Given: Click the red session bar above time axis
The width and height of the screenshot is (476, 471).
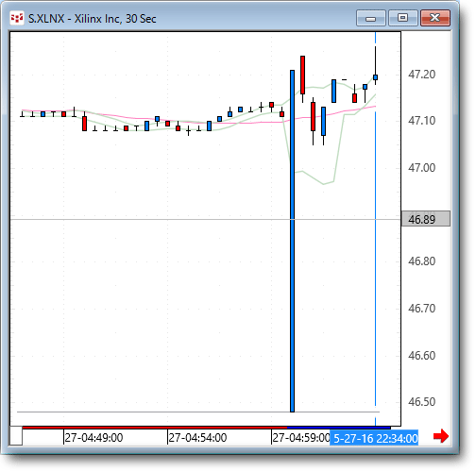Looking at the screenshot, I should (155, 428).
